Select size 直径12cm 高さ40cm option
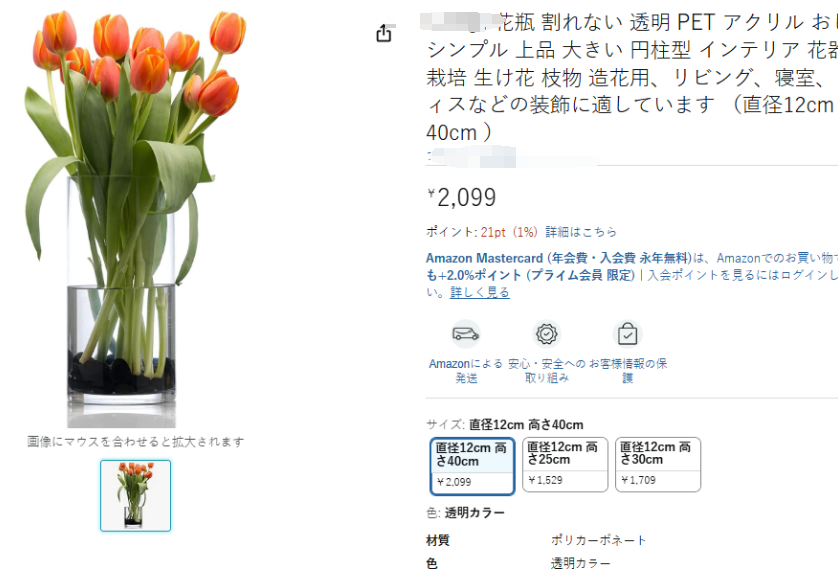838x571 pixels. click(x=472, y=466)
